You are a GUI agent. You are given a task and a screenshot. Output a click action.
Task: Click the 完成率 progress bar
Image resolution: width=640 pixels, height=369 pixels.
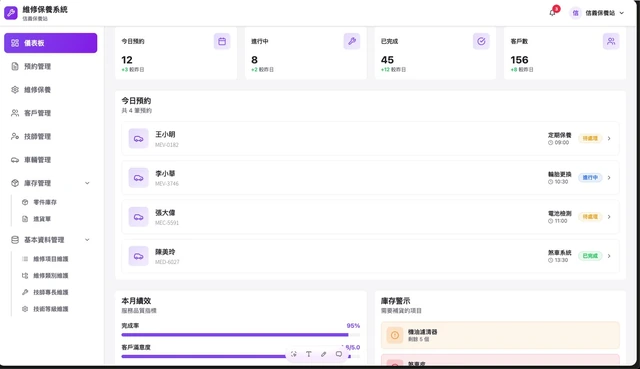[x=241, y=335]
